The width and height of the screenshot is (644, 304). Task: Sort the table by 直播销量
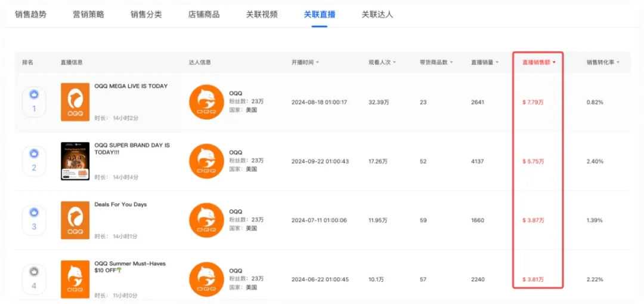click(x=485, y=62)
